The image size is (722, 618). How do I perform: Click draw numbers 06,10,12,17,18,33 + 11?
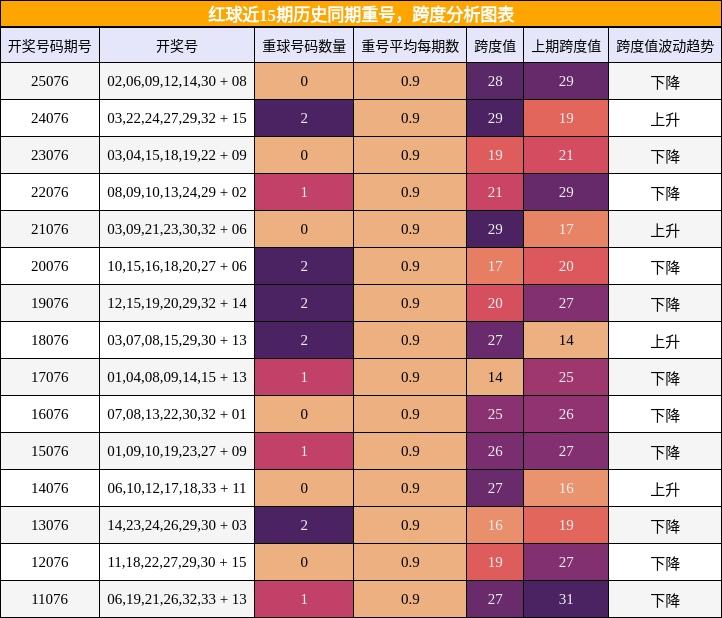tap(177, 488)
